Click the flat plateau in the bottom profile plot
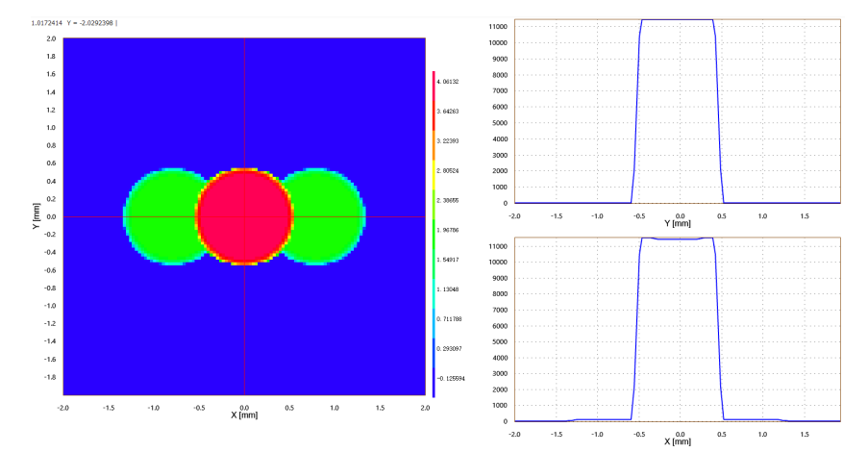This screenshot has width=868, height=452. [x=678, y=238]
